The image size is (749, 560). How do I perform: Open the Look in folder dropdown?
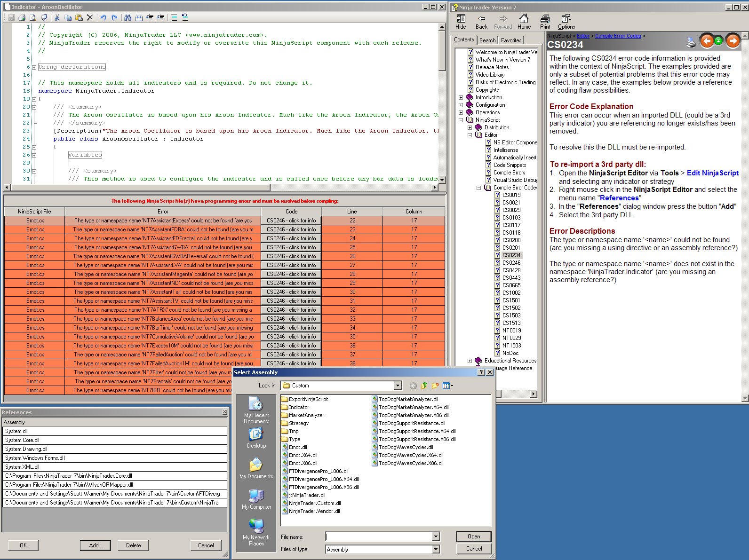(x=398, y=386)
